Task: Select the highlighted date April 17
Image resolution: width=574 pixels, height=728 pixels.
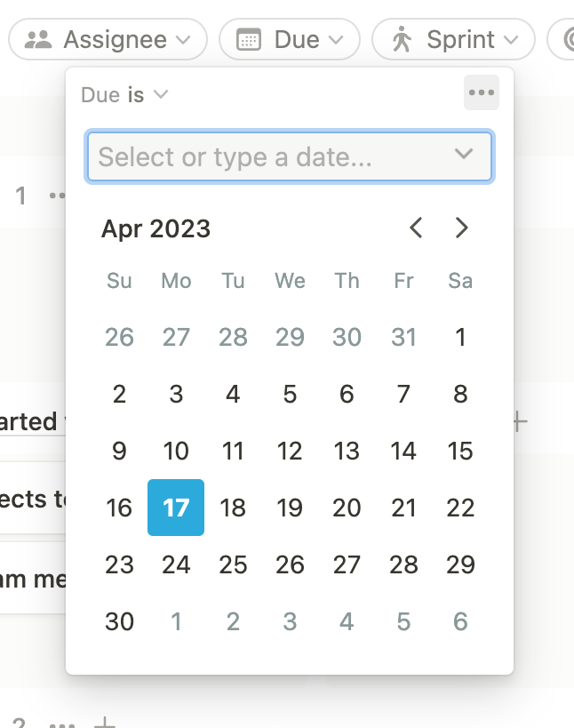Action: [x=176, y=508]
